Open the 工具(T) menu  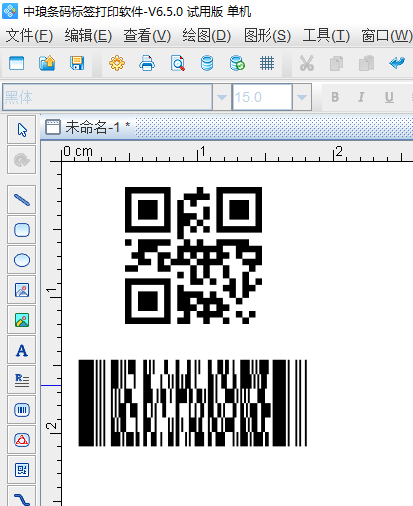pyautogui.click(x=326, y=35)
